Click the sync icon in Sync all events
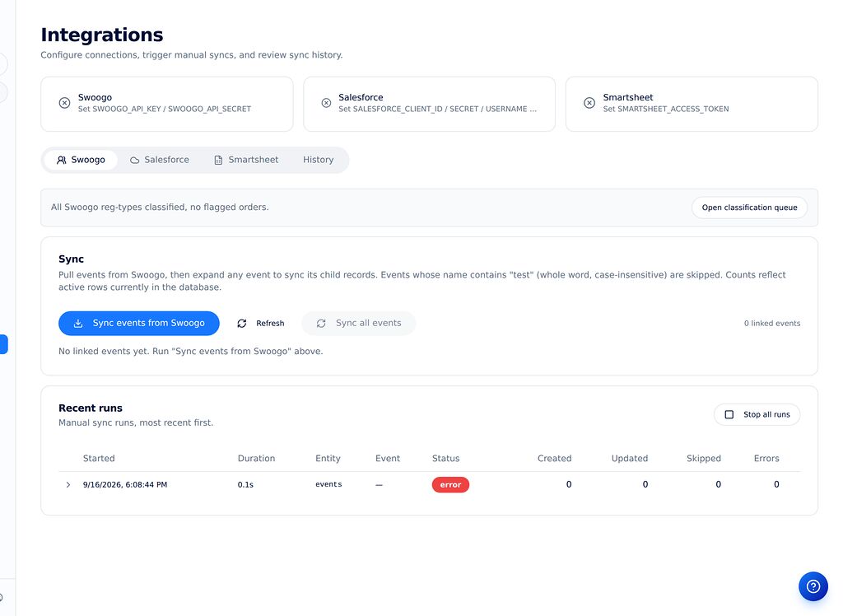Viewport: 843px width, 616px height. tap(321, 324)
